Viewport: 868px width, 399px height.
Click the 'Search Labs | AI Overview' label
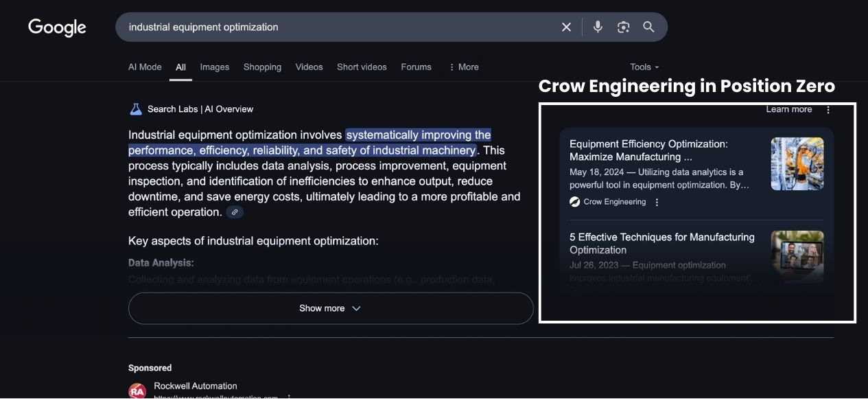click(200, 109)
